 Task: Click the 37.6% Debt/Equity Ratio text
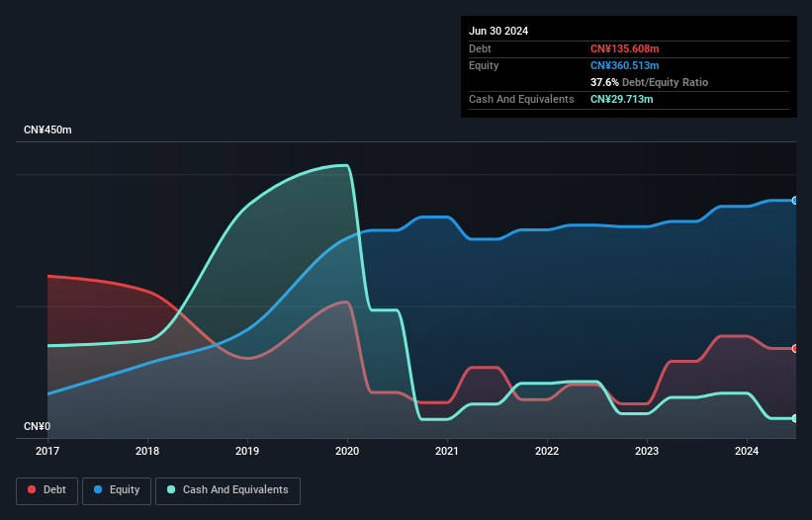point(649,82)
